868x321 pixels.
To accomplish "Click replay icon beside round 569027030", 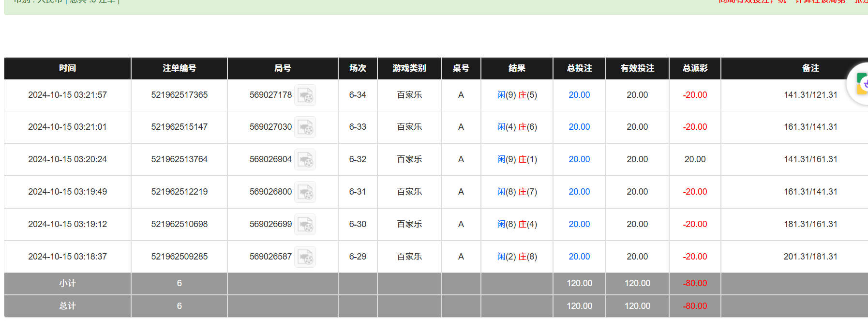I will click(305, 127).
